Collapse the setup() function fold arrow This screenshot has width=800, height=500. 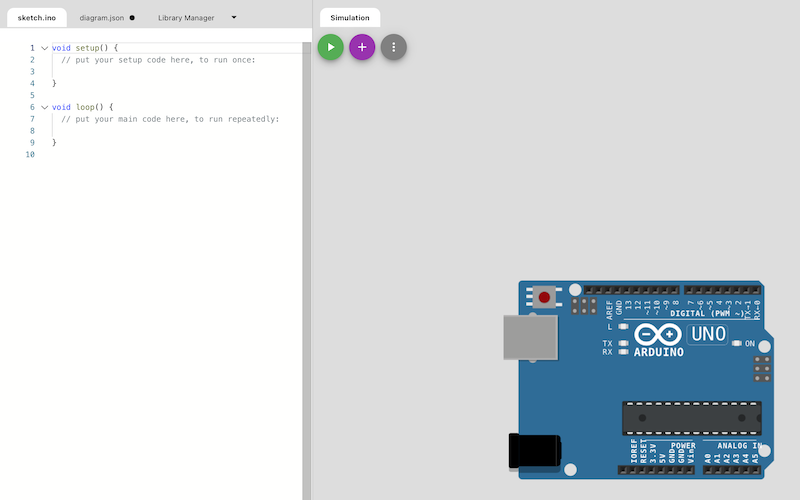pos(44,48)
